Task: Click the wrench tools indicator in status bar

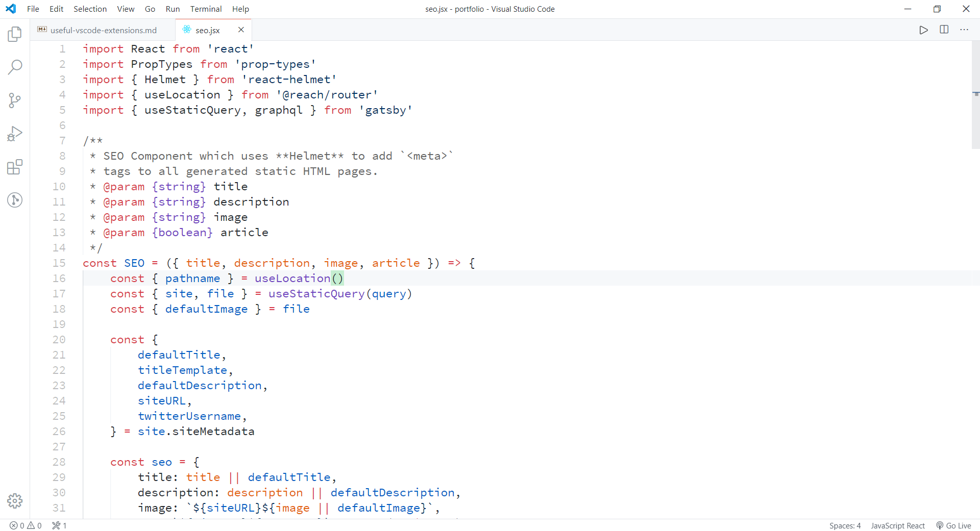Action: point(59,525)
